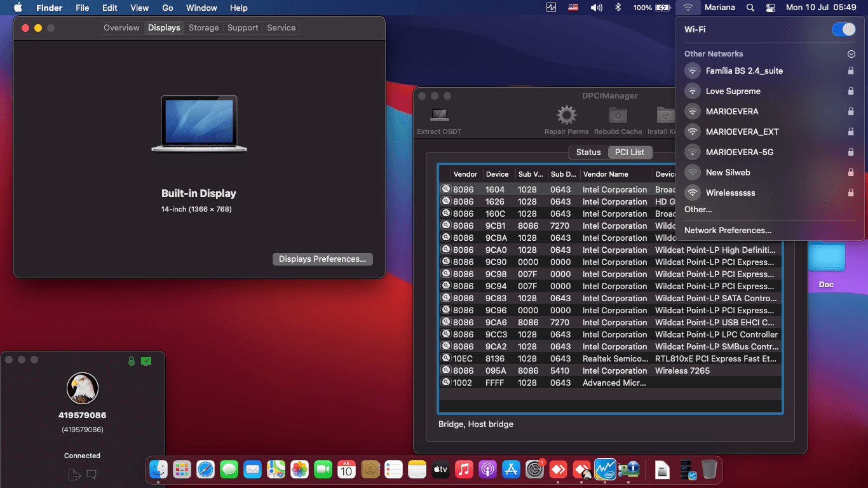Screen dimensions: 868x488
Task: Select the Status tab in DPCIManager
Action: coord(588,152)
